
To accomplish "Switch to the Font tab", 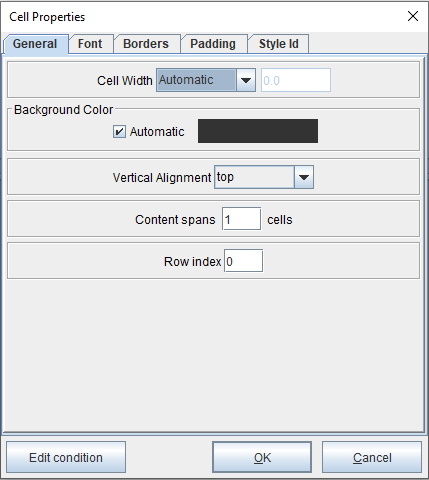I will [91, 44].
